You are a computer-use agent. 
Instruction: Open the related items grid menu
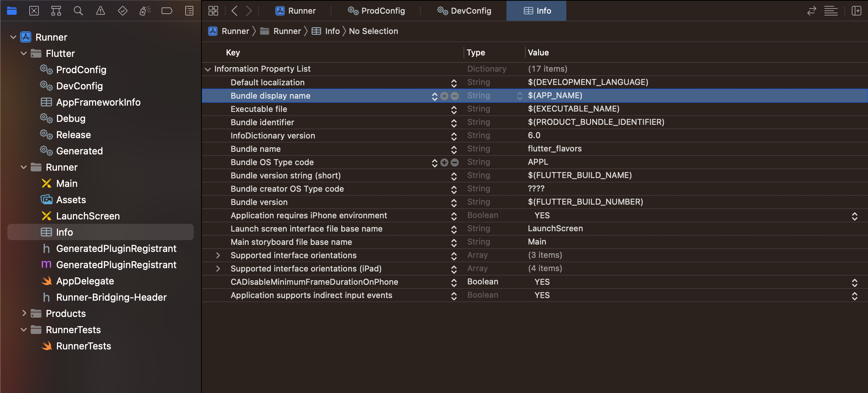coord(213,11)
